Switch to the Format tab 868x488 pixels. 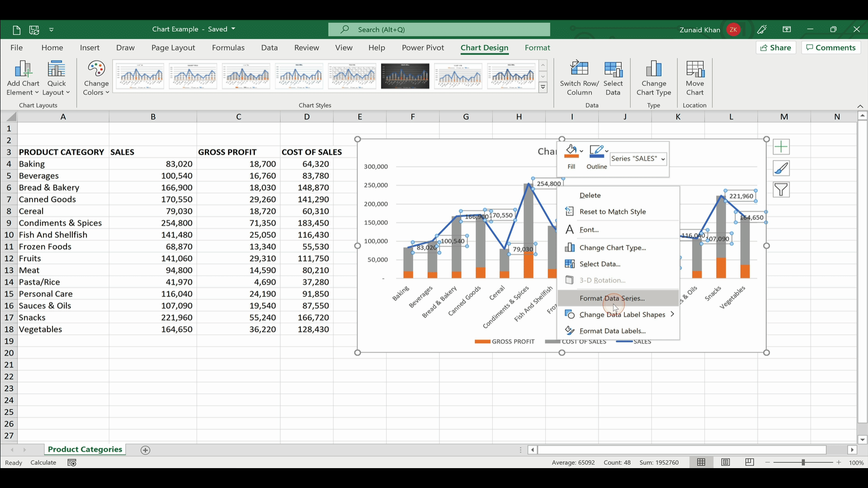[537, 48]
